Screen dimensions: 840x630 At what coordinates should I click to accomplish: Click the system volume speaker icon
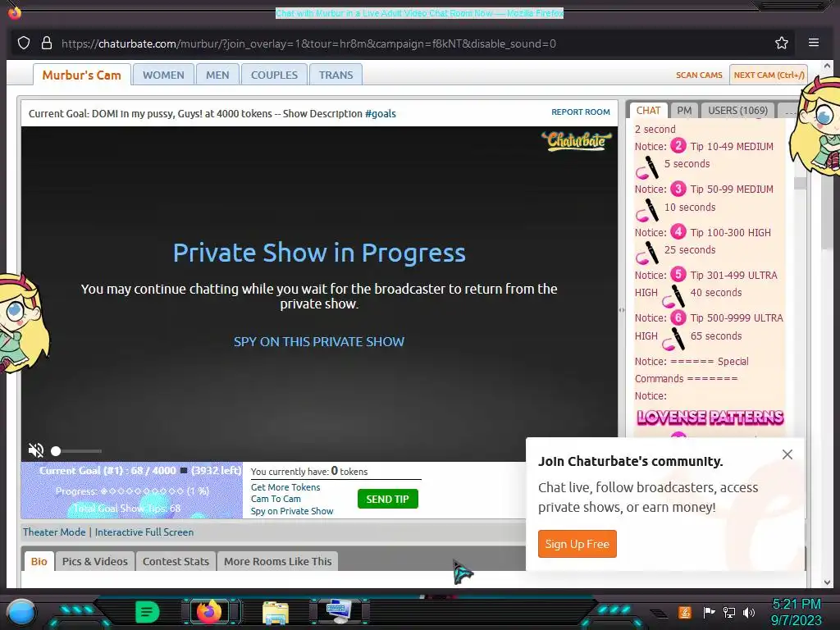749,612
